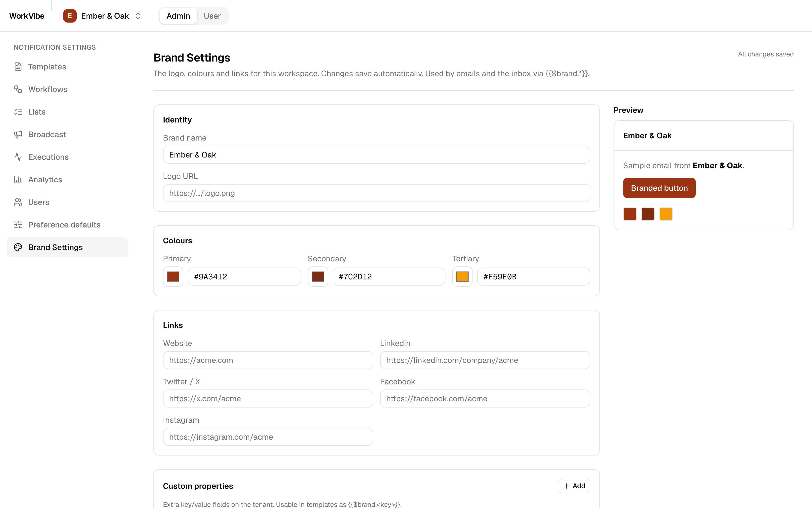Click the Primary hex field #9A3412

click(x=244, y=277)
